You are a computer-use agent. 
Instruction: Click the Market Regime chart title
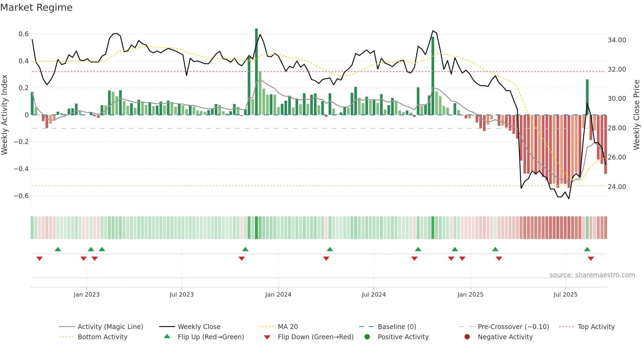36,8
